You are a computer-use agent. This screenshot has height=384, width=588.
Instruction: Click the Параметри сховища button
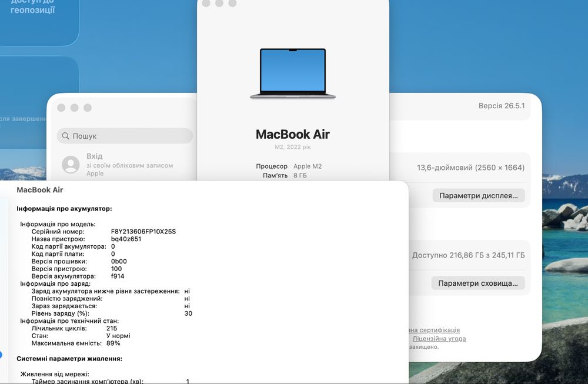[477, 283]
